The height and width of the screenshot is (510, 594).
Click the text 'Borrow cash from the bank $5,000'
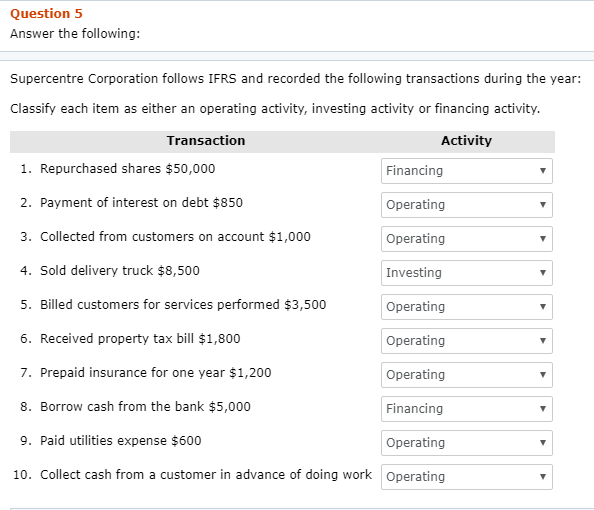145,407
